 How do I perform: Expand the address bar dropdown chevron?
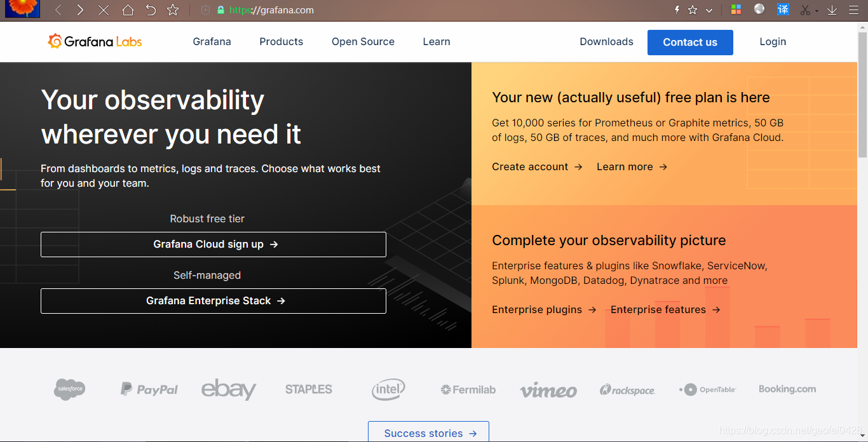(x=709, y=10)
